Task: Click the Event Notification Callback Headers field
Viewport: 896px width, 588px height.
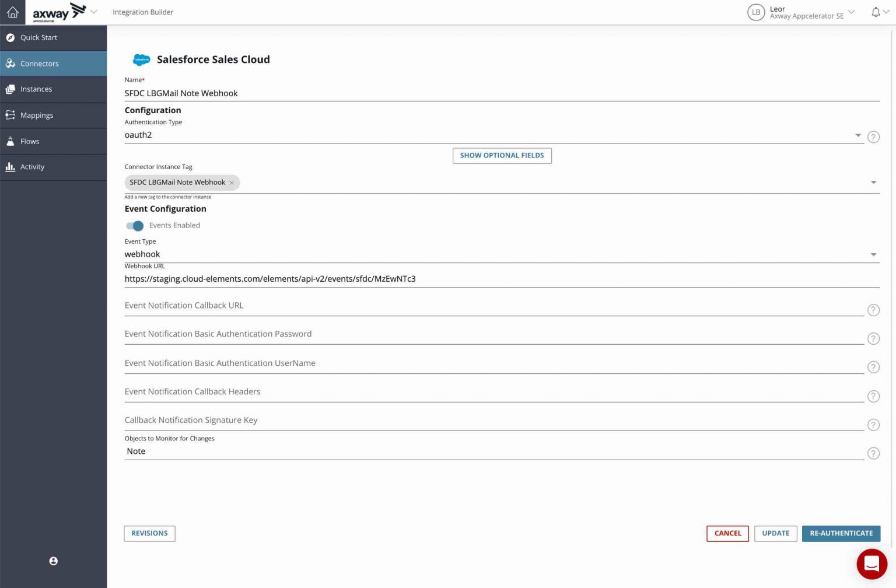Action: tap(494, 392)
